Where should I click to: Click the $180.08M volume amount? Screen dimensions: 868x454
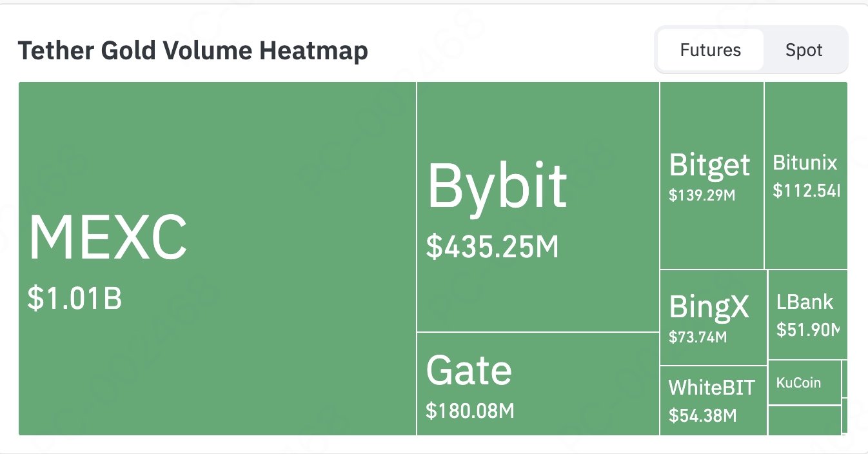(470, 410)
